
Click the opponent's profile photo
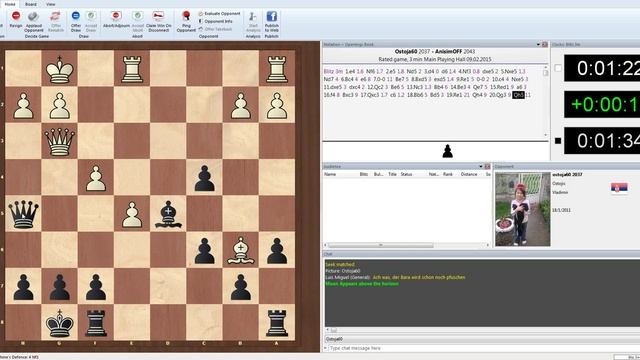(x=522, y=209)
